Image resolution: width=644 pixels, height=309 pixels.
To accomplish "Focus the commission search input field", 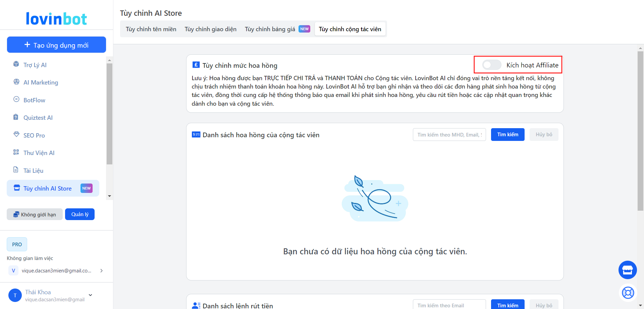I will (449, 135).
